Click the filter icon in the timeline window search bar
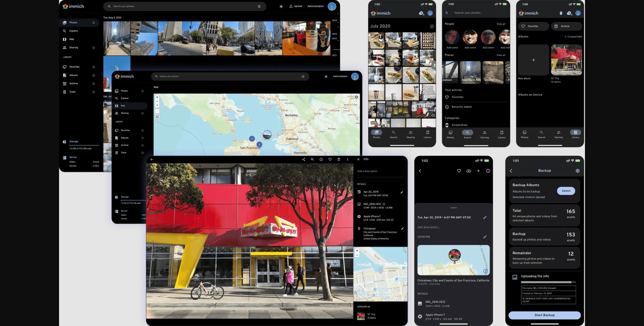Image resolution: width=644 pixels, height=326 pixels. tap(259, 6)
